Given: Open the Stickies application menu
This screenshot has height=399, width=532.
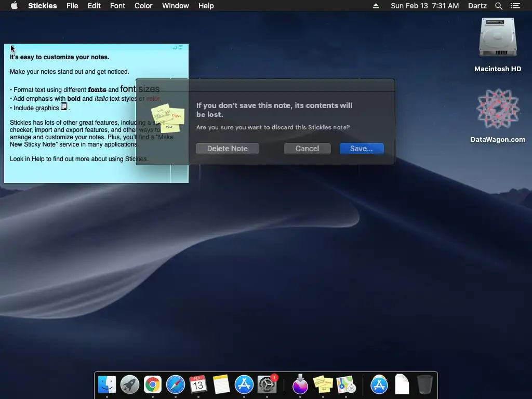Looking at the screenshot, I should click(43, 6).
